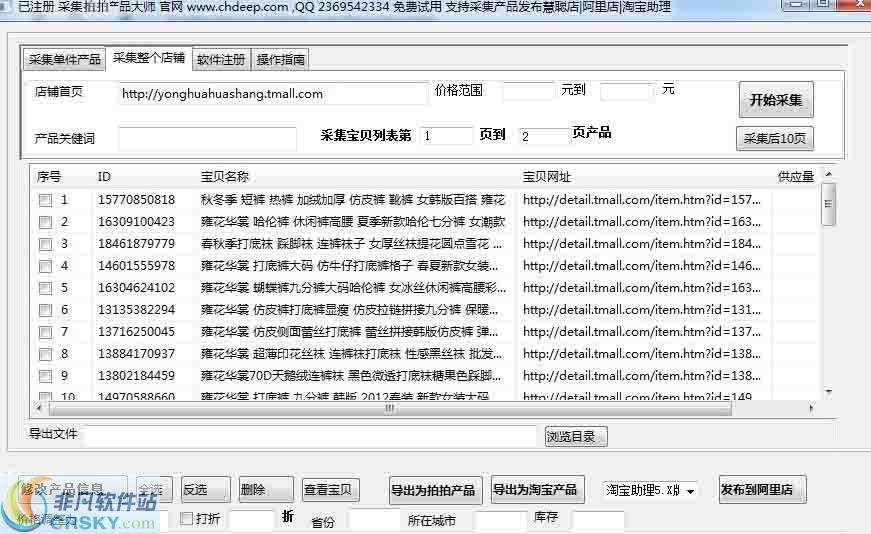Open the 软件注册 tab
This screenshot has width=871, height=534.
coord(221,59)
